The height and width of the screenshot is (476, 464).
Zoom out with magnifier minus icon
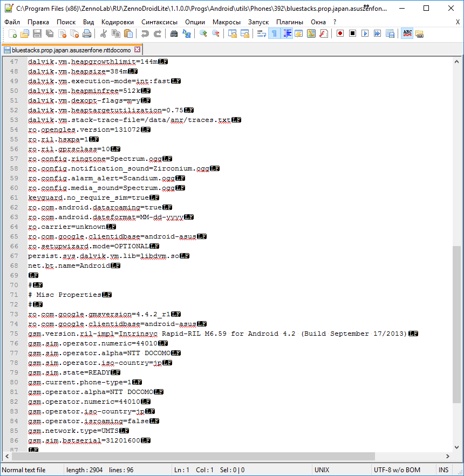pyautogui.click(x=215, y=33)
